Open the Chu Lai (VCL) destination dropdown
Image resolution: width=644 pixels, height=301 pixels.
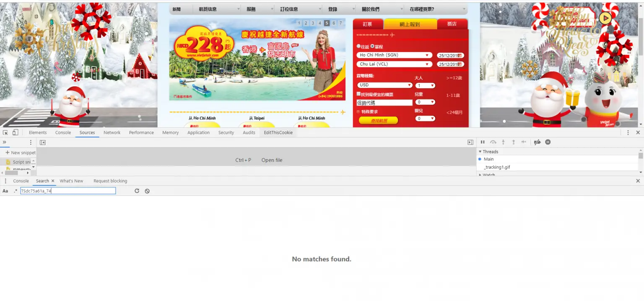point(395,64)
